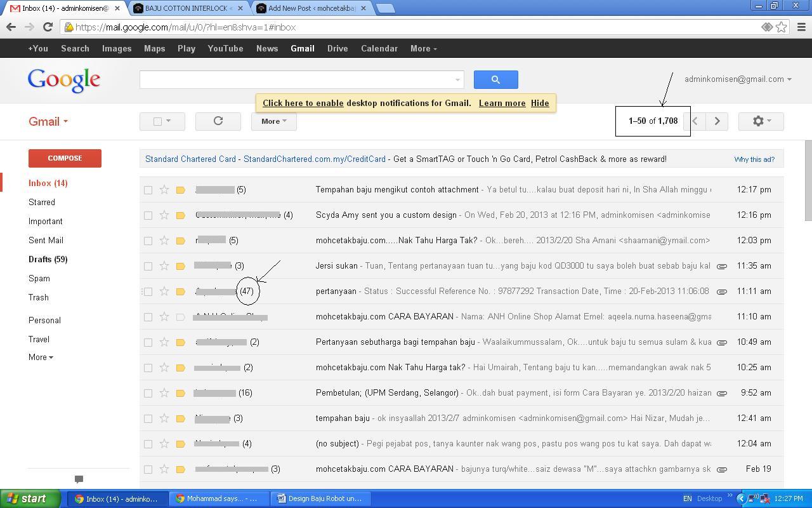The height and width of the screenshot is (508, 812).
Task: Open the More actions dropdown in toolbar
Action: pos(273,121)
